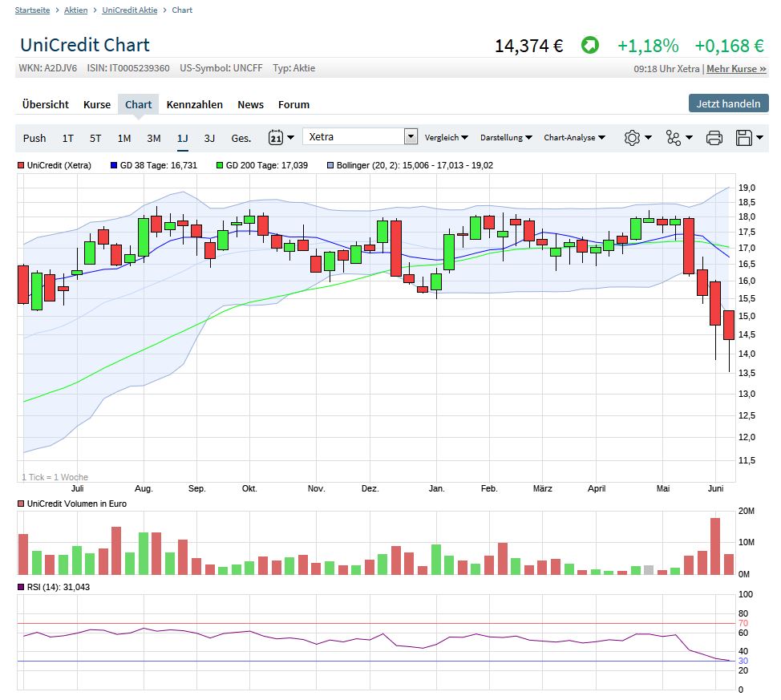Print the chart with printer icon
The height and width of the screenshot is (700, 781).
point(714,137)
